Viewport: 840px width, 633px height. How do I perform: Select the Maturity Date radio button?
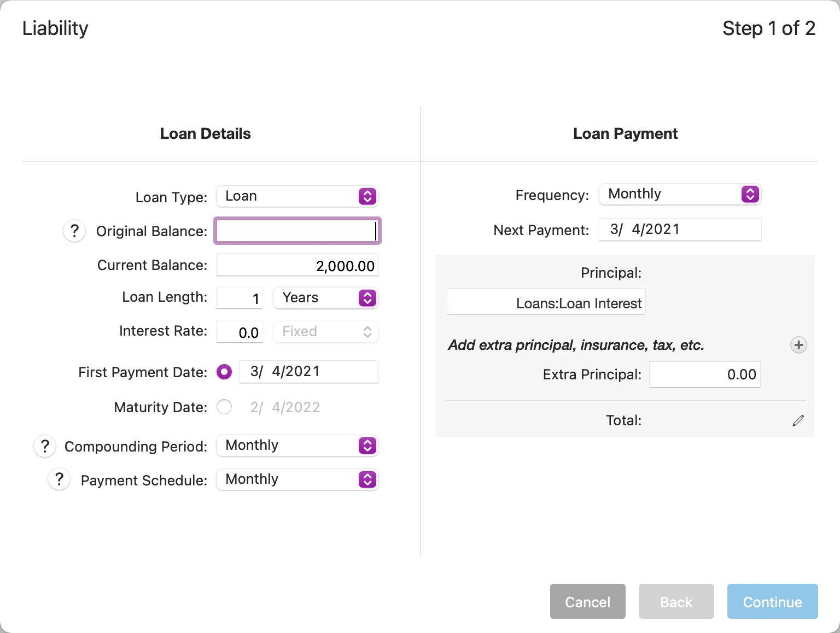pos(224,407)
